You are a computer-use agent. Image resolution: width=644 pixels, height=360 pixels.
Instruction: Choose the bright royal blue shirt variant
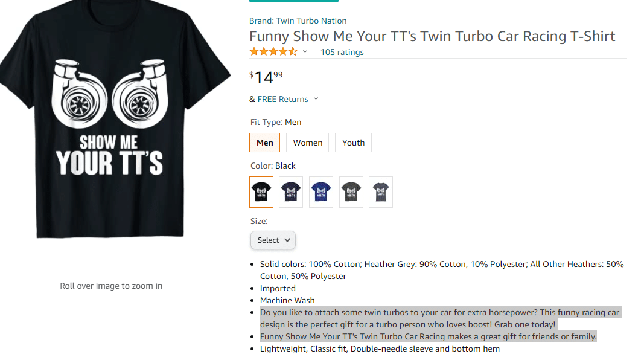click(x=320, y=191)
